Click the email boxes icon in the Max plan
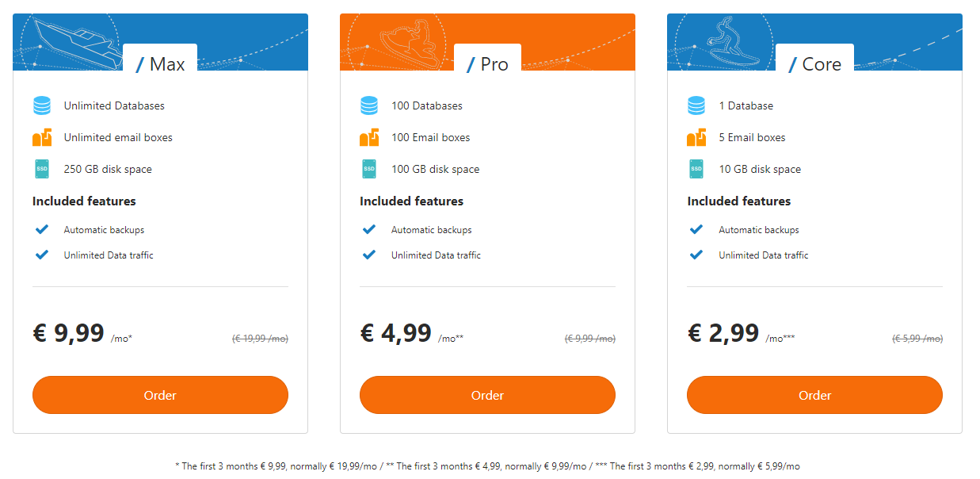Screen dimensions: 980x479 [x=41, y=136]
